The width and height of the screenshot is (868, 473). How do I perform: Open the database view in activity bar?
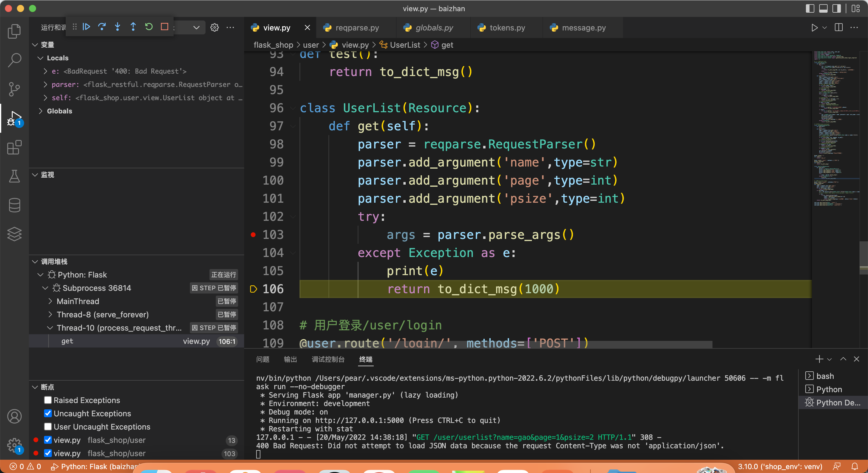[x=14, y=205]
